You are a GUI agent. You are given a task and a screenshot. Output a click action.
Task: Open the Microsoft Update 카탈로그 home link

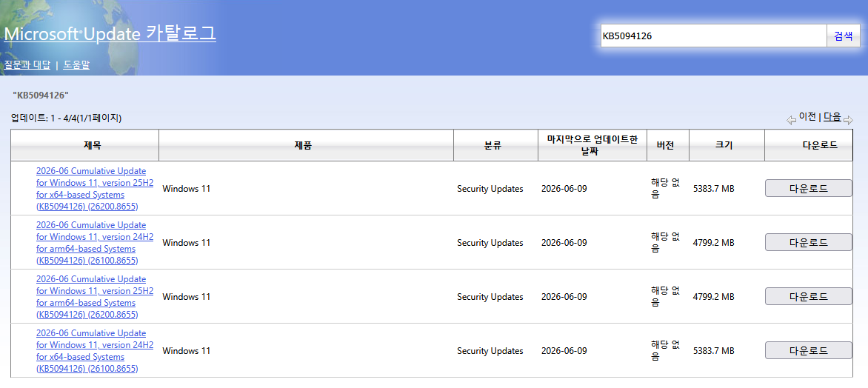[110, 33]
